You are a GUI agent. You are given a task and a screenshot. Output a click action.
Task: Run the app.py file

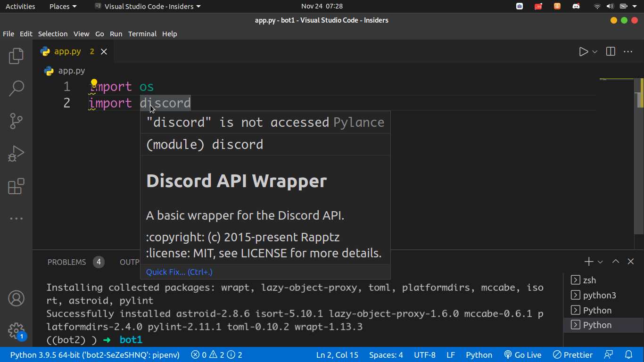pyautogui.click(x=583, y=51)
